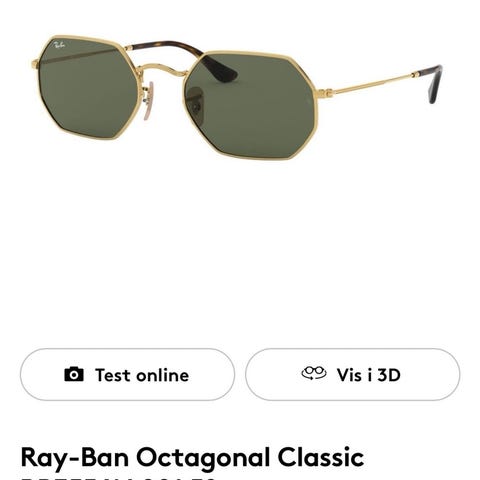Click the left green lens of the sunglasses
480x480 pixels.
point(88,88)
